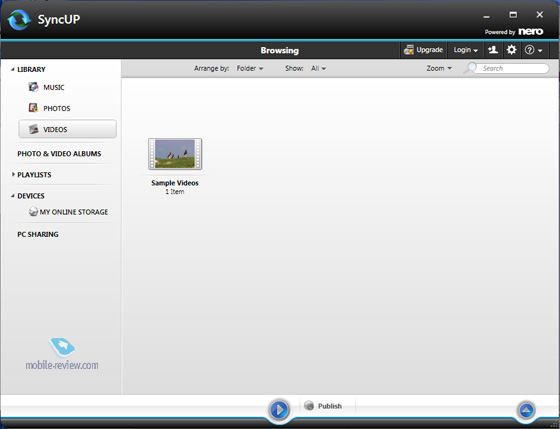Click the add user icon
This screenshot has width=560, height=429.
493,50
